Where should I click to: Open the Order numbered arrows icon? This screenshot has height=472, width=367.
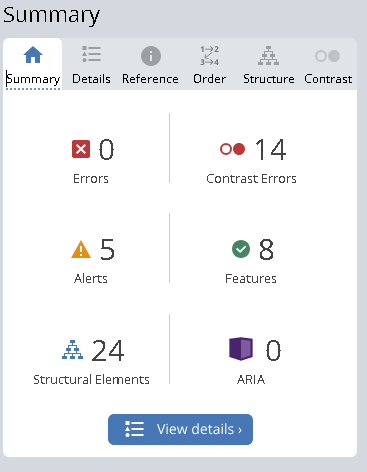pyautogui.click(x=209, y=56)
